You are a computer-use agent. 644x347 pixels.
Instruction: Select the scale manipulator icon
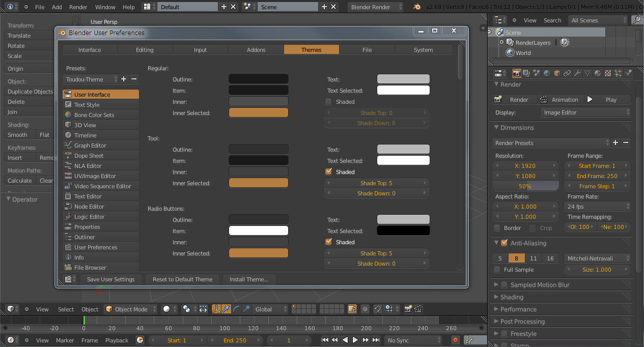pyautogui.click(x=246, y=309)
